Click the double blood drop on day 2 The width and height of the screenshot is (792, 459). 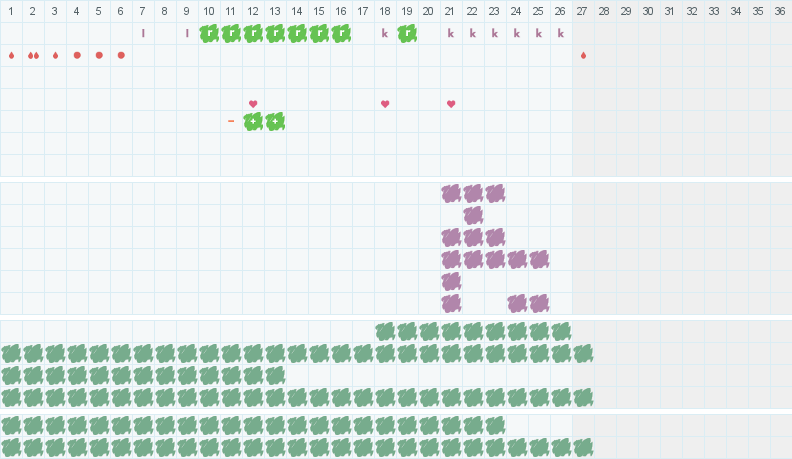coord(33,55)
